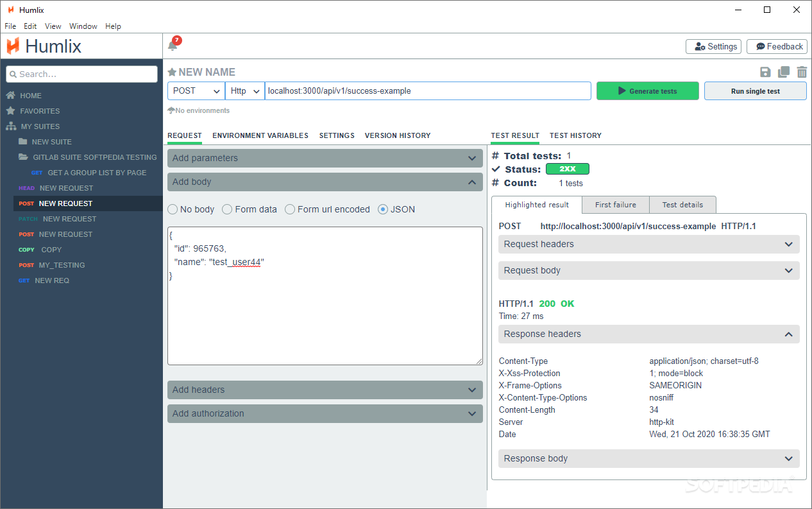Click the duplicate request icon
This screenshot has width=812, height=509.
click(x=784, y=73)
